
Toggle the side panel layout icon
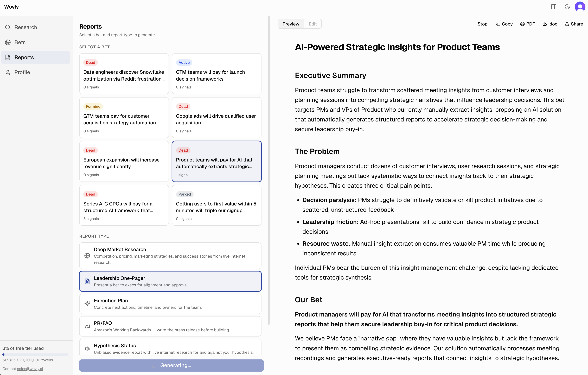(554, 7)
